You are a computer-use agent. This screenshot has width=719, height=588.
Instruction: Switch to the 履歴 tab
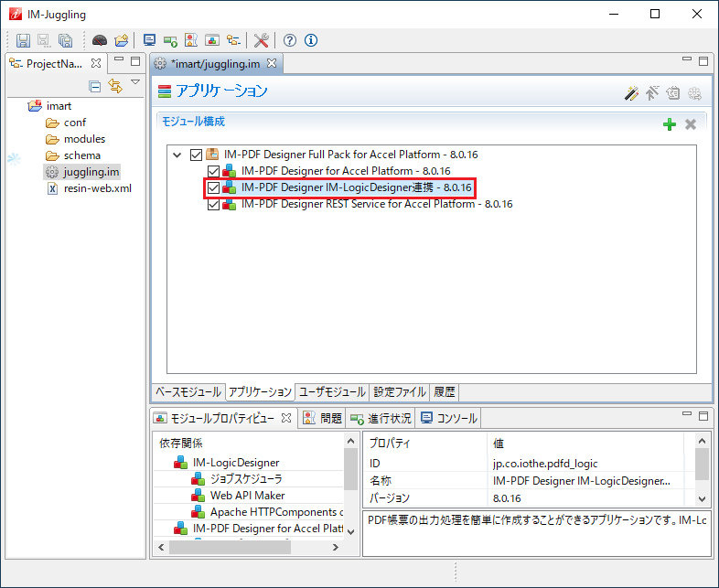pyautogui.click(x=444, y=391)
